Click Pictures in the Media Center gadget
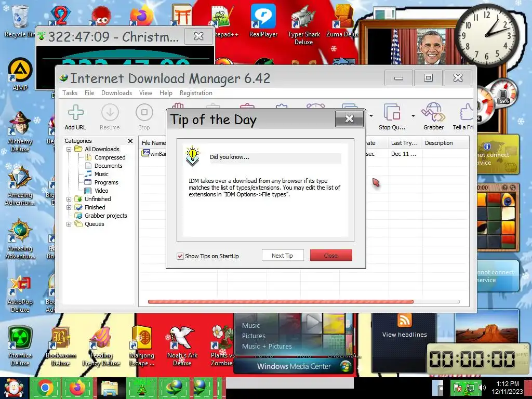Viewport: 532px width, 399px height. [254, 336]
